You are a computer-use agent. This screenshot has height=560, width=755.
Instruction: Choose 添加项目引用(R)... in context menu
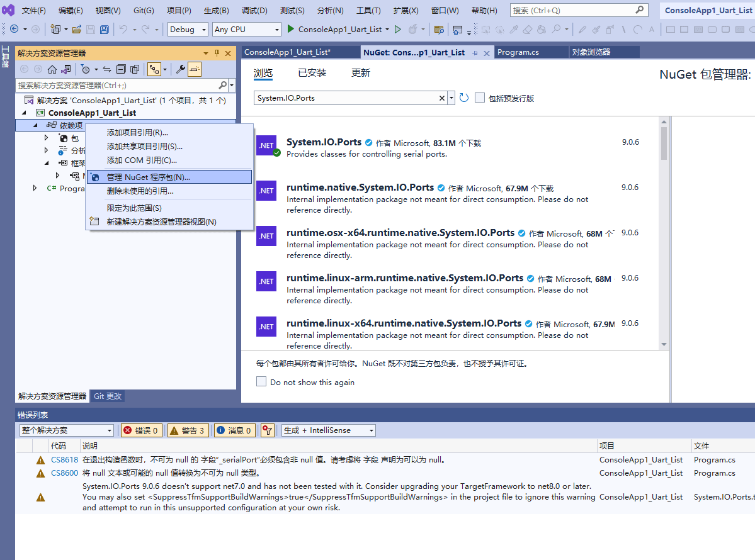[x=169, y=132]
